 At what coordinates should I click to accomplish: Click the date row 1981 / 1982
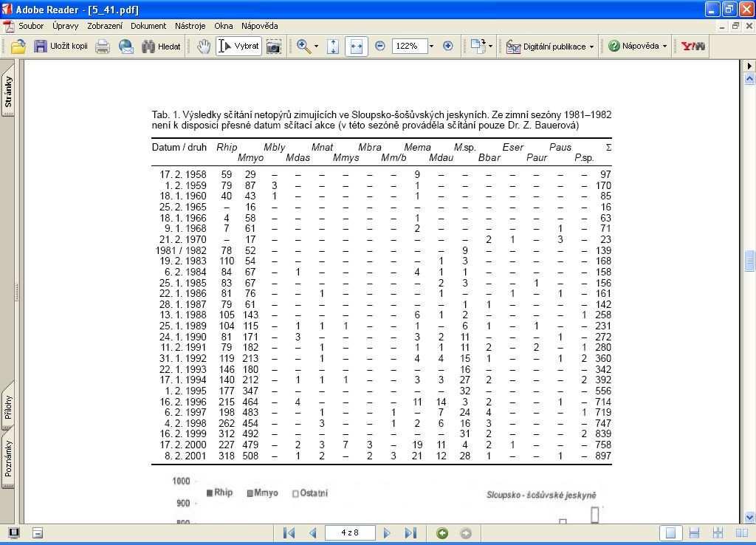click(x=181, y=250)
